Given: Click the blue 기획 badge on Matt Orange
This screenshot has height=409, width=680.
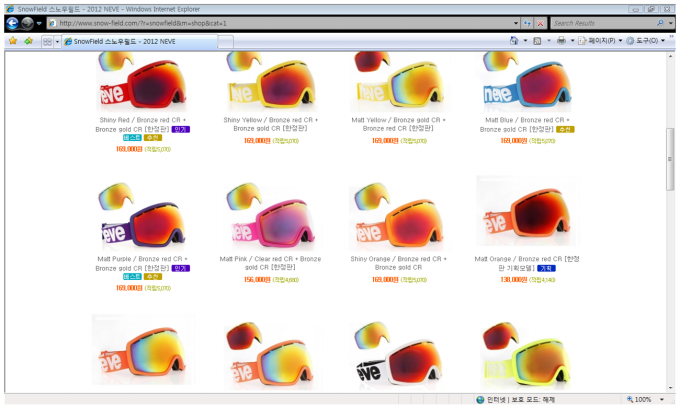Looking at the screenshot, I should click(x=546, y=268).
